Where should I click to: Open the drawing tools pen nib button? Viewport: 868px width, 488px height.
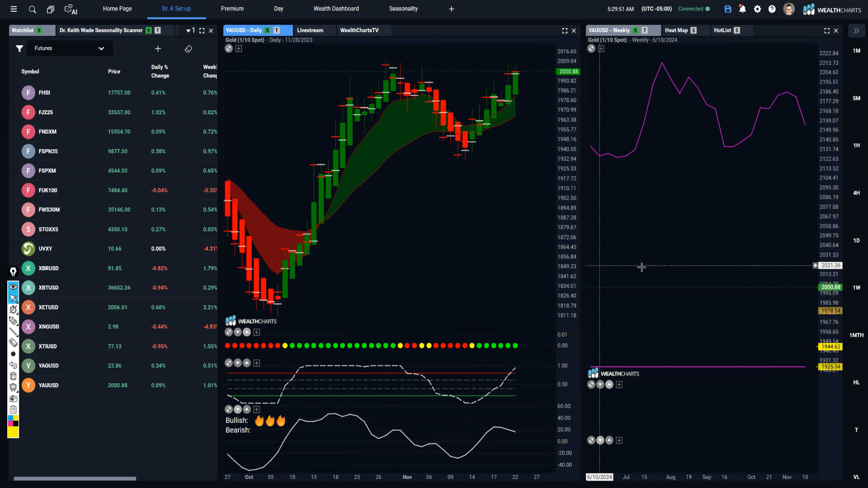tap(13, 272)
